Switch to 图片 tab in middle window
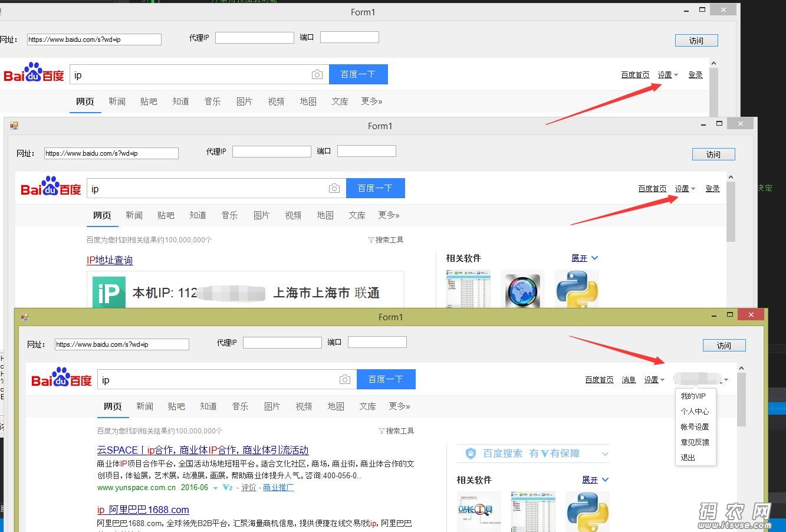The width and height of the screenshot is (786, 532). point(261,215)
